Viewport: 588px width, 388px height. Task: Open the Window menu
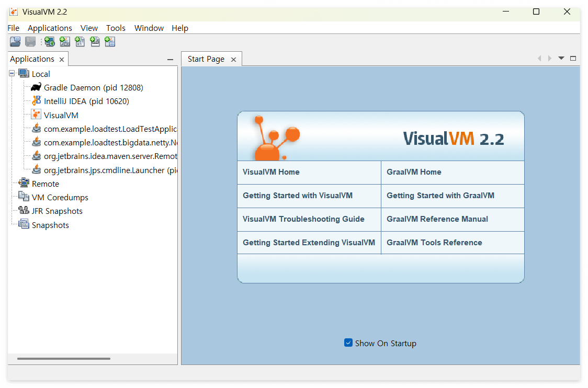tap(149, 28)
